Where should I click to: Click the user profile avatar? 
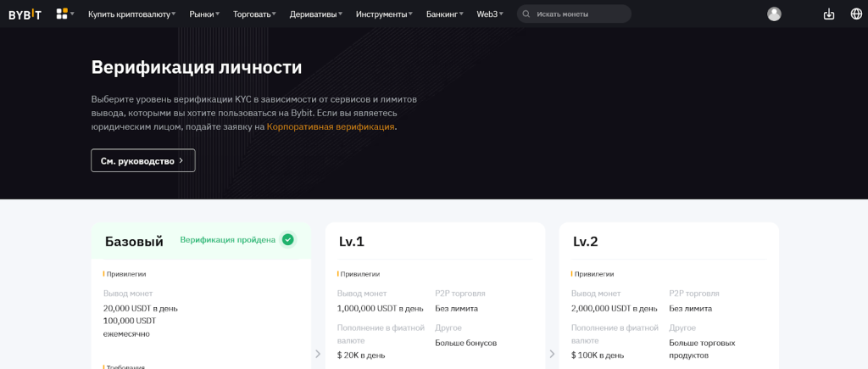coord(774,14)
